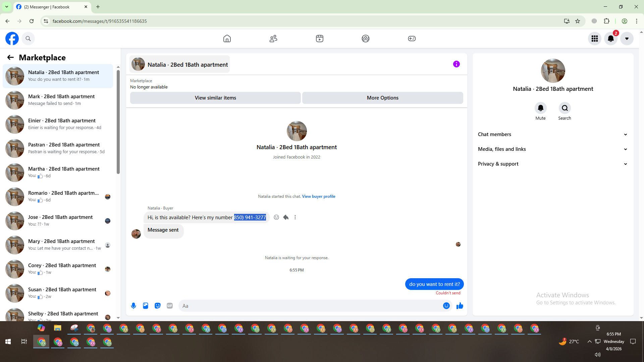Open conversation information purple icon
The image size is (644, 362).
point(456,64)
